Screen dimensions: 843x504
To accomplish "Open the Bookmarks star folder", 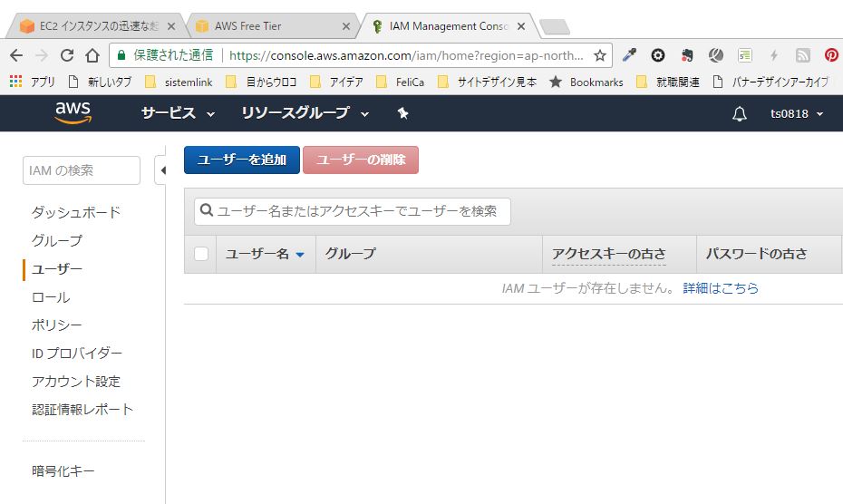I will tap(586, 82).
